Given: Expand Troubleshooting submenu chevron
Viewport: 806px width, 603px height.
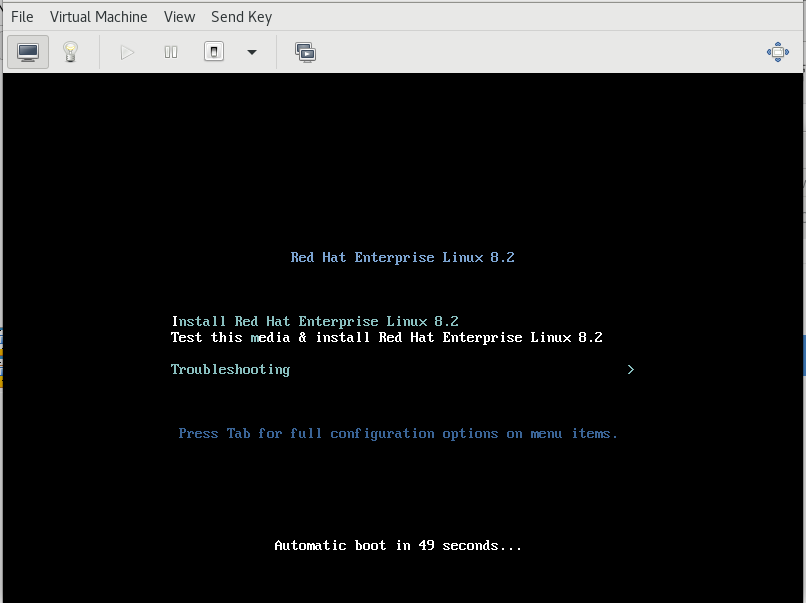Looking at the screenshot, I should (x=631, y=370).
